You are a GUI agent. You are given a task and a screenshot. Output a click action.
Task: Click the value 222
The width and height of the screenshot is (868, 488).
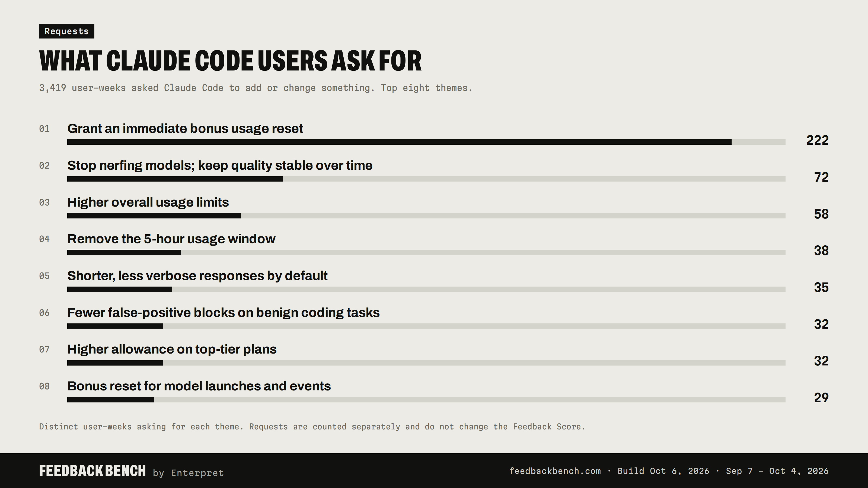click(818, 140)
